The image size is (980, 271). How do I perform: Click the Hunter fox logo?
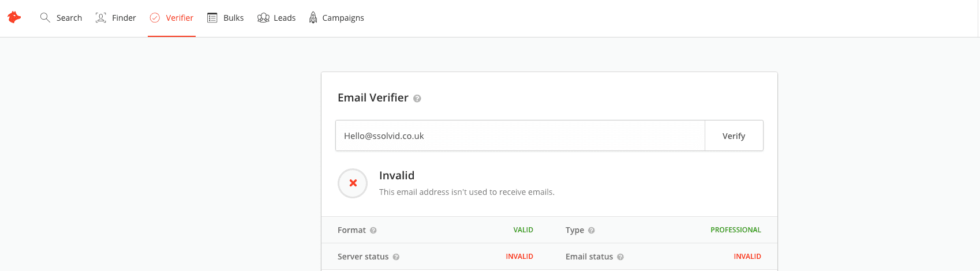[14, 17]
